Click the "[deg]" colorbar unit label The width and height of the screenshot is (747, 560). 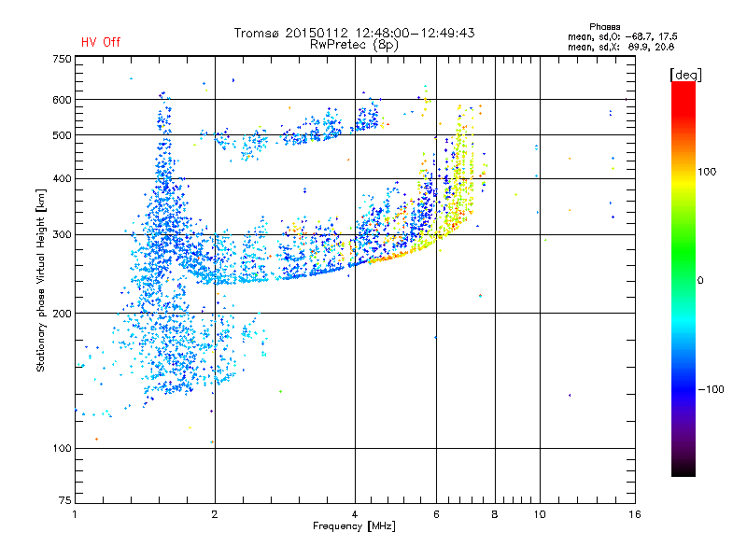(685, 75)
